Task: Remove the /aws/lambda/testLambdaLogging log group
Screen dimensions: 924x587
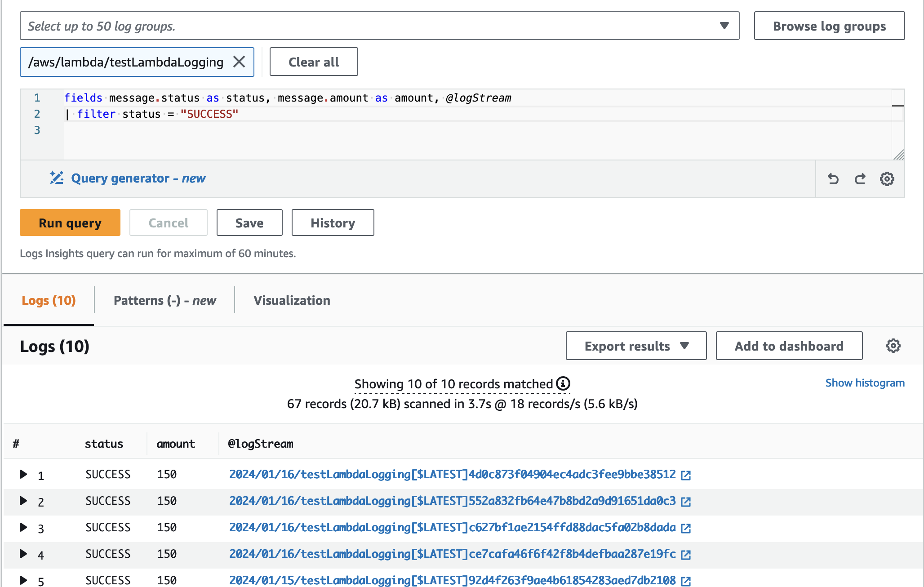Action: pyautogui.click(x=239, y=62)
